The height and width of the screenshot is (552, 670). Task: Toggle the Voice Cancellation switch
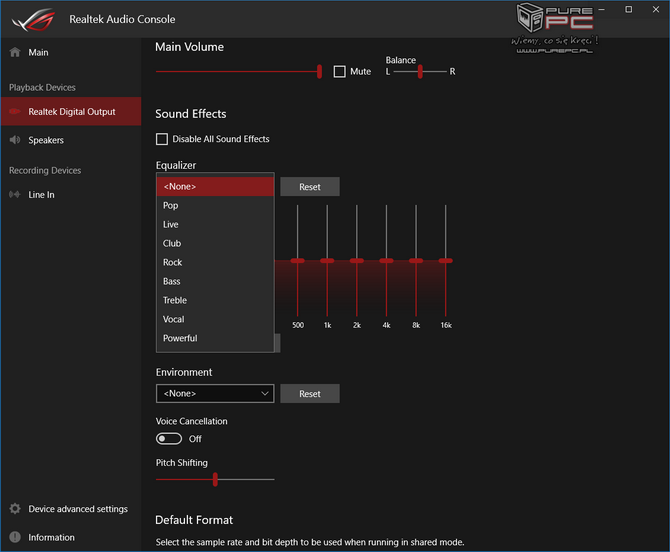pyautogui.click(x=169, y=439)
